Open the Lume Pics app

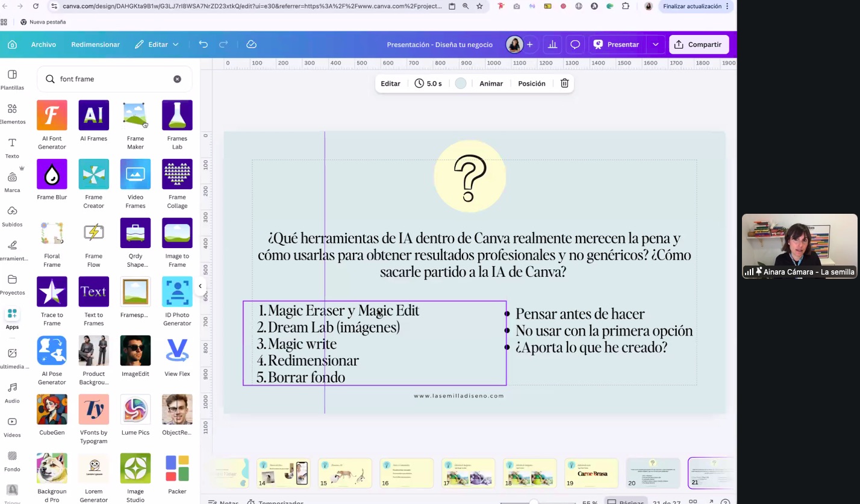pos(136,409)
